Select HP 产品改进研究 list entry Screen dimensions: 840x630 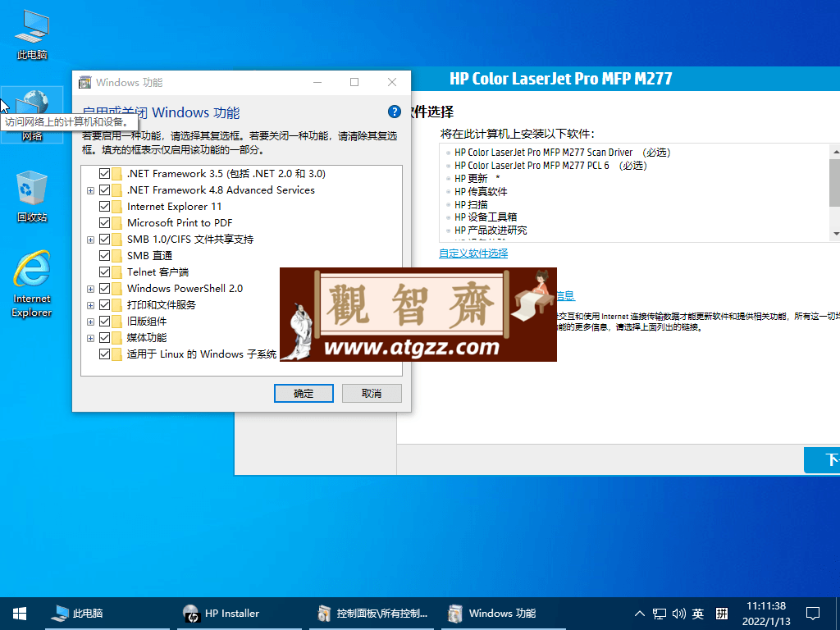[x=491, y=230]
